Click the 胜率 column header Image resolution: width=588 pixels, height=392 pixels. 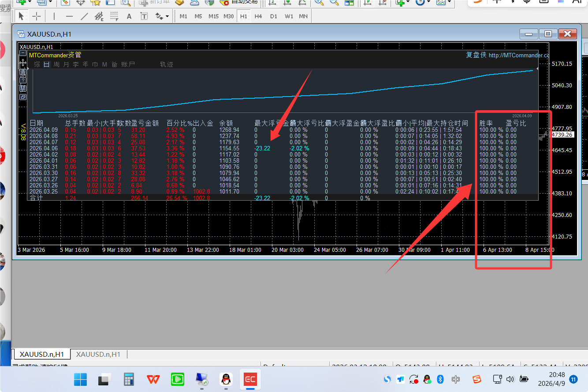click(486, 123)
